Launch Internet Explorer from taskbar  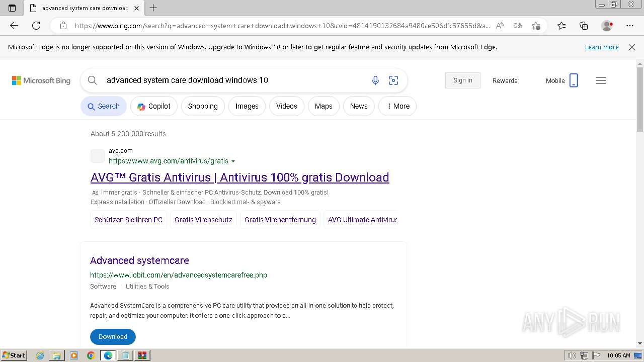[x=40, y=355]
